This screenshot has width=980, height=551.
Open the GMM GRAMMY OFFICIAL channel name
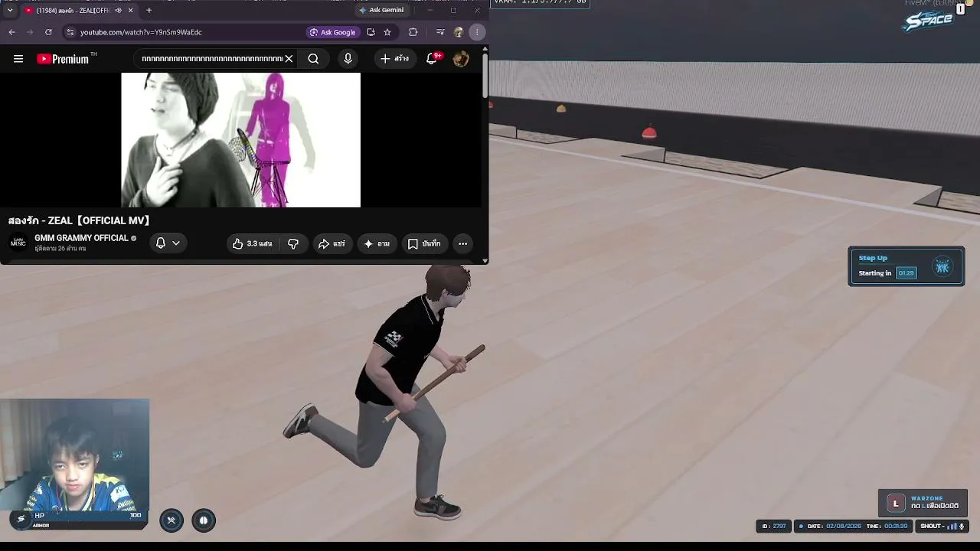point(81,238)
